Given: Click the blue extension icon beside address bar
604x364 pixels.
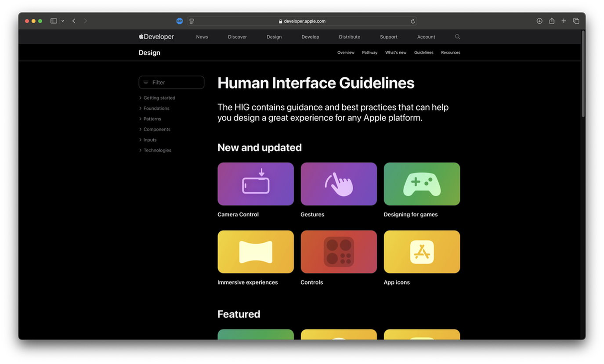Looking at the screenshot, I should 179,21.
